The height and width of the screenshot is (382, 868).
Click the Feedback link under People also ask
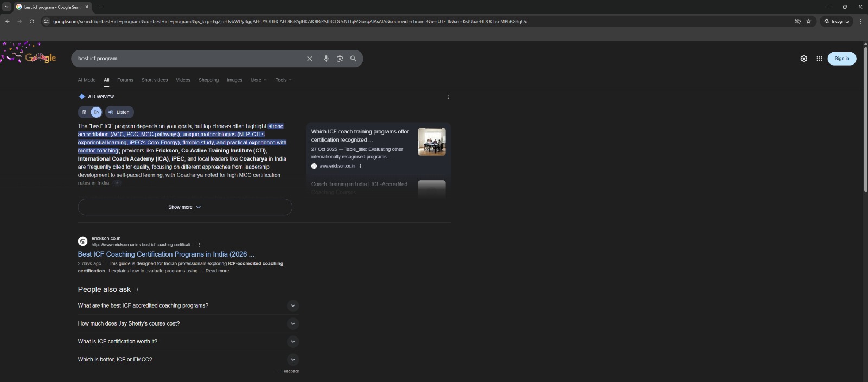[x=290, y=371]
